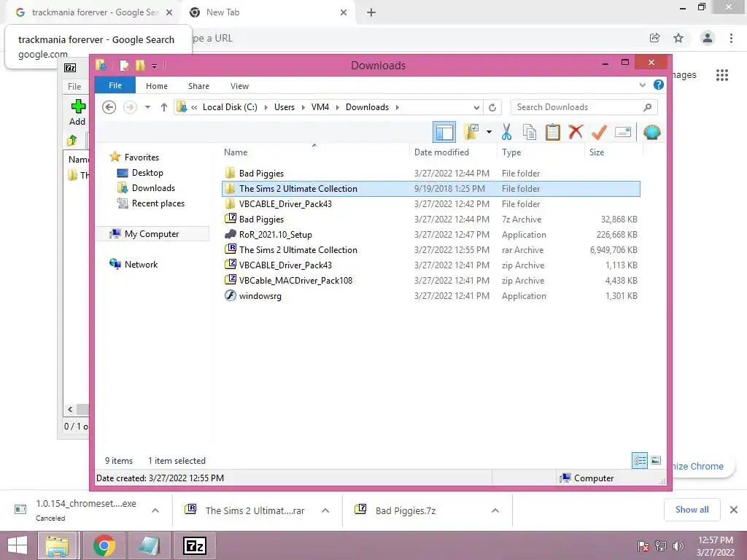
Task: Click VM4 in the address path
Action: pyautogui.click(x=320, y=107)
